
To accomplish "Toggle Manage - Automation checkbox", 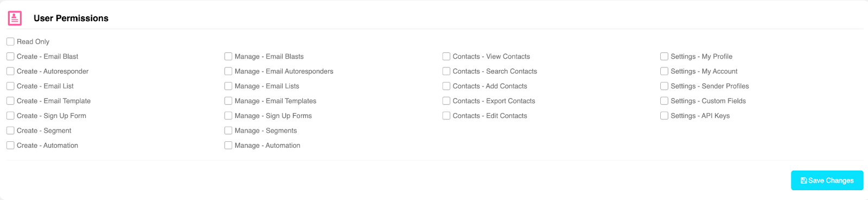I will (x=228, y=145).
